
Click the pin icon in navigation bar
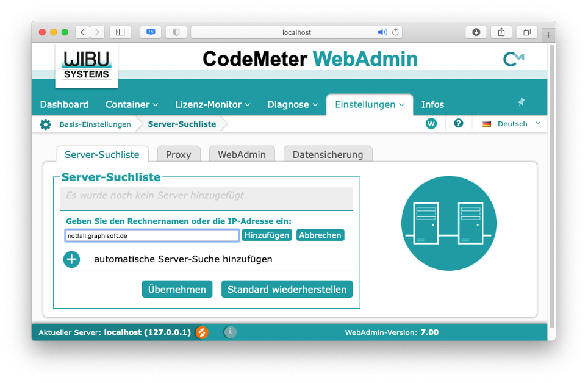522,102
